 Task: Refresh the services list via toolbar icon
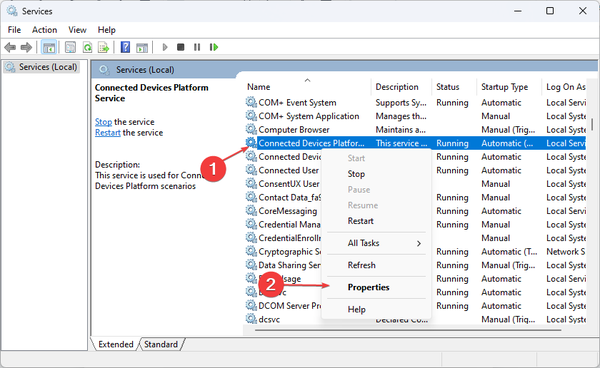click(87, 47)
